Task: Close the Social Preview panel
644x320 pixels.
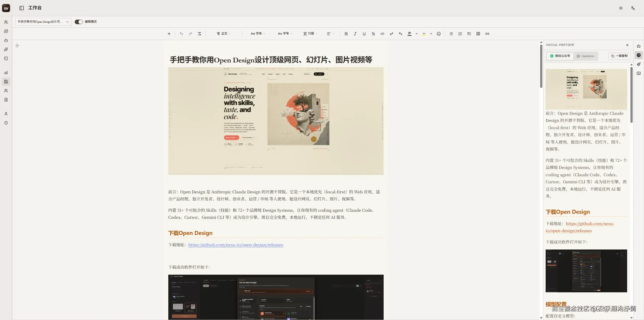Action: [627, 45]
